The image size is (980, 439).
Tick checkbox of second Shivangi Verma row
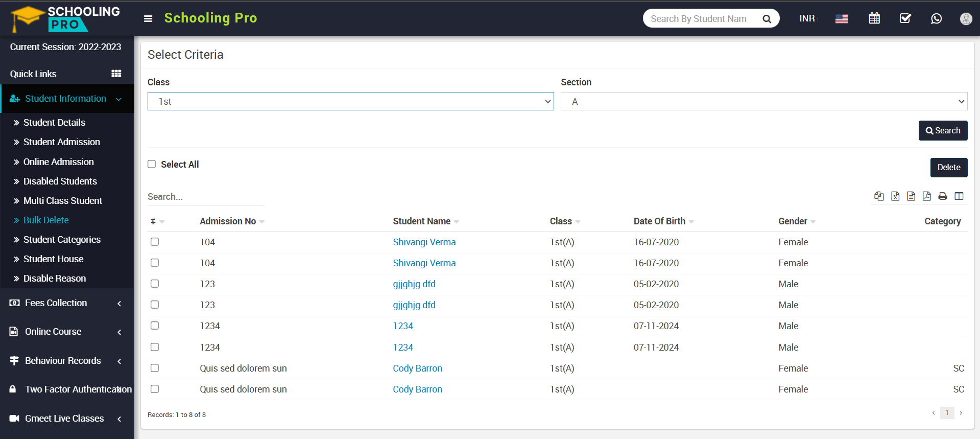coord(155,263)
